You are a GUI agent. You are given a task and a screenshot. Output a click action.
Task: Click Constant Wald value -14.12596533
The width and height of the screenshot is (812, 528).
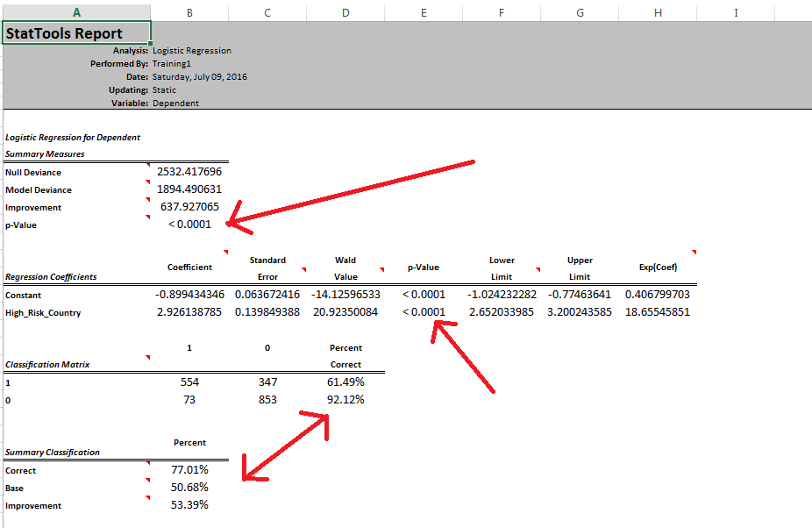[x=345, y=295]
